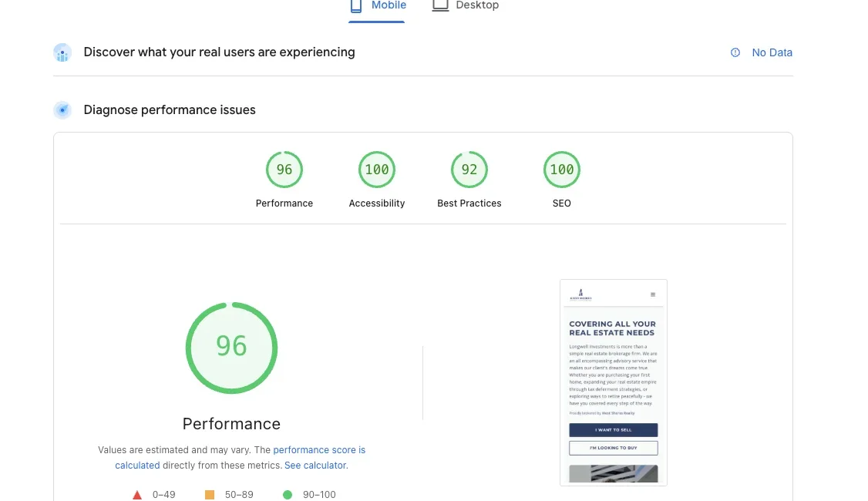Open the See calculator link
Image resolution: width=868 pixels, height=501 pixels.
(x=315, y=466)
